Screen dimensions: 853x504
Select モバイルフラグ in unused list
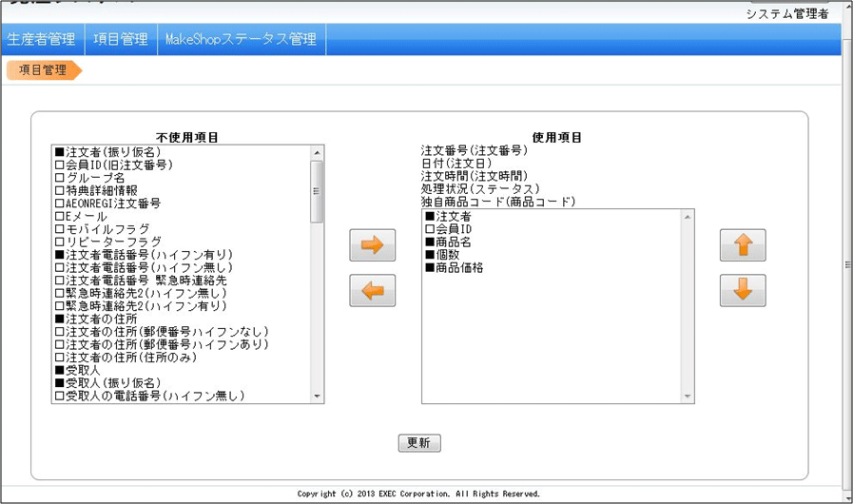102,228
